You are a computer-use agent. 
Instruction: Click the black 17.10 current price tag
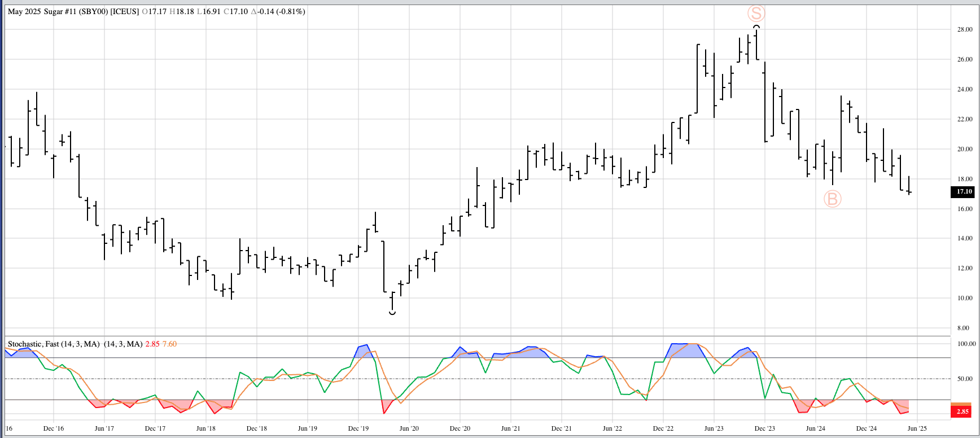point(964,192)
